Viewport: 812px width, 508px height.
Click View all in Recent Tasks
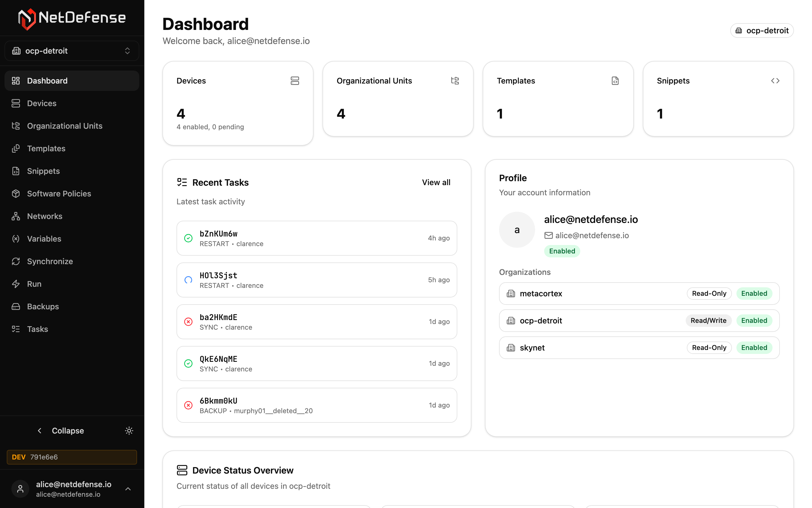coord(436,182)
